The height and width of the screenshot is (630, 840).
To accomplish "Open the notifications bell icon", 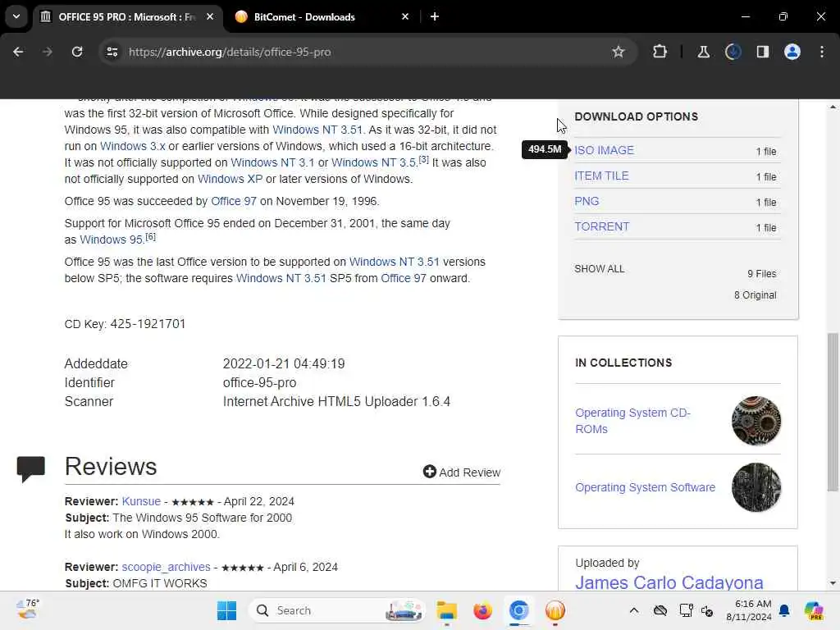I will coord(784,610).
